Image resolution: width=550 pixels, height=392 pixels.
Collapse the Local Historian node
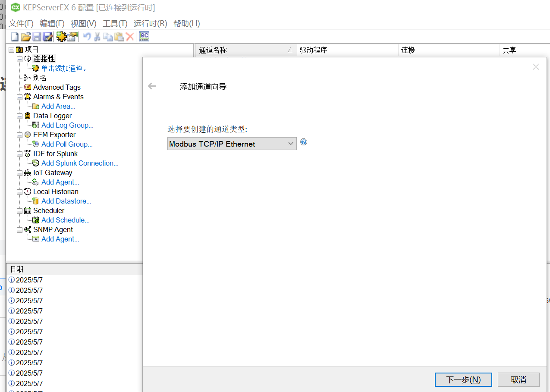click(19, 192)
